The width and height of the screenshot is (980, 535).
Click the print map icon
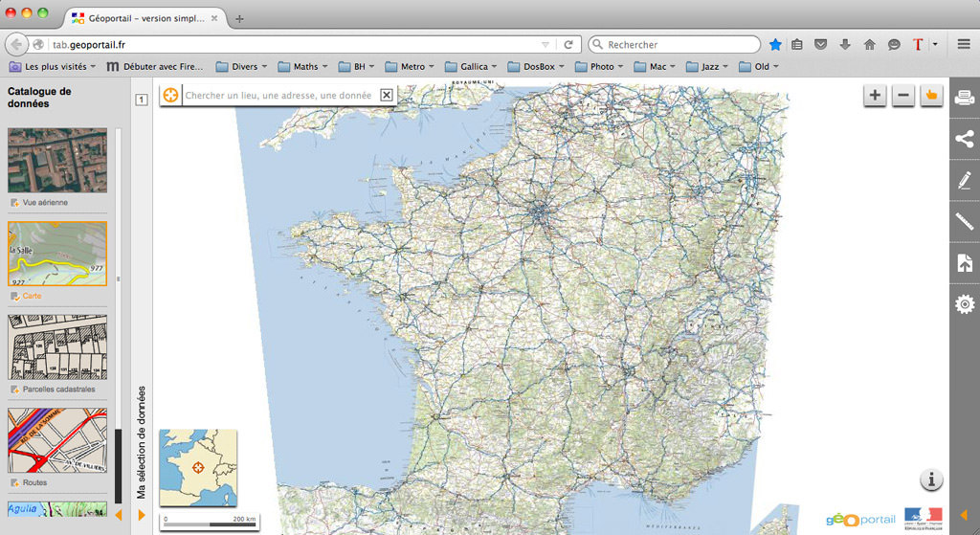[x=965, y=97]
